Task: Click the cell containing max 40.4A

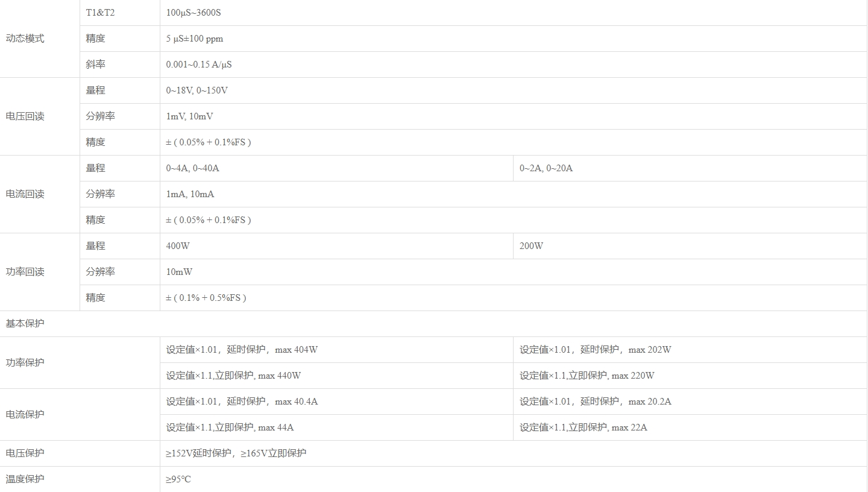Action: [336, 402]
